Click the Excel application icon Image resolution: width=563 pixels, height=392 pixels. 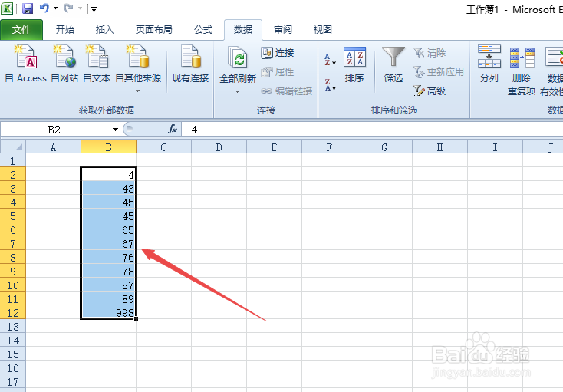pyautogui.click(x=7, y=8)
